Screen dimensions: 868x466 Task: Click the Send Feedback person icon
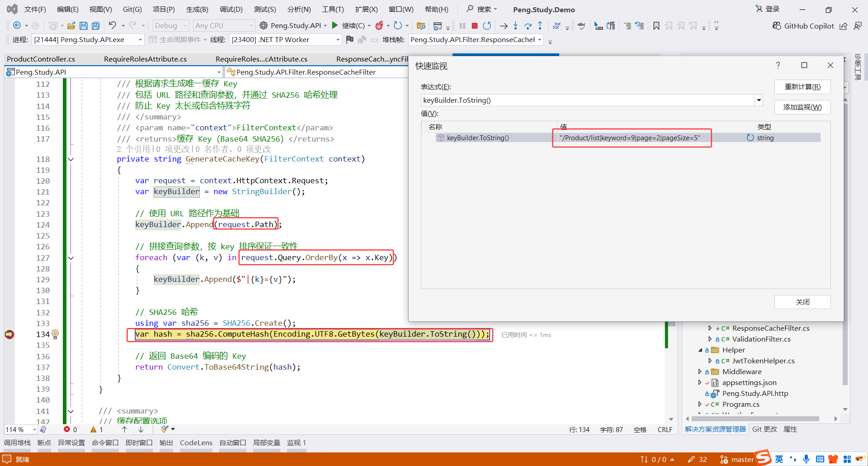[x=858, y=26]
